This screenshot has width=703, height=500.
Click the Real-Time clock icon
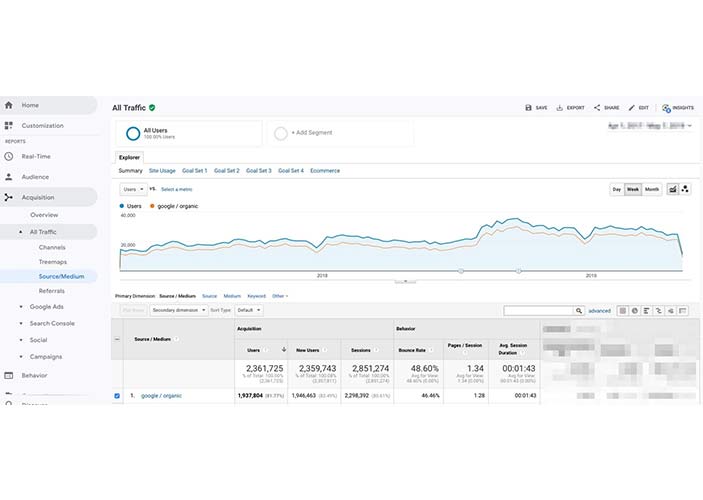[x=9, y=157]
